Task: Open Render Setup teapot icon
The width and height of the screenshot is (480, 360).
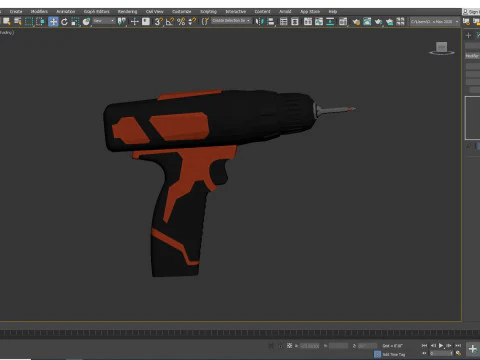Action: pos(356,22)
